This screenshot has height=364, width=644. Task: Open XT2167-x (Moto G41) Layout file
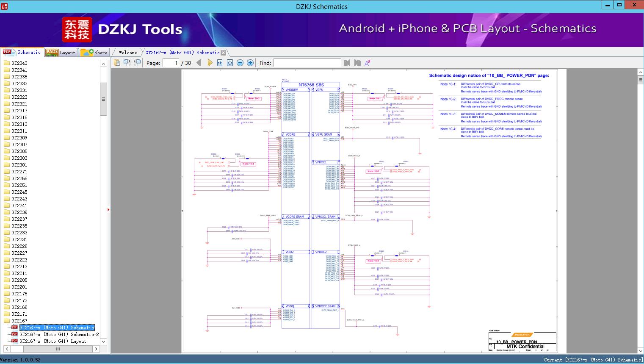[x=53, y=341]
